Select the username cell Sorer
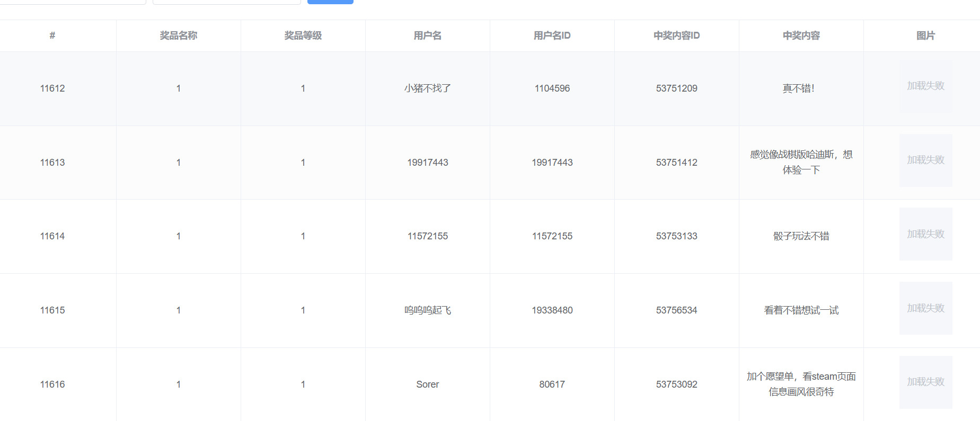This screenshot has height=421, width=980. 428,384
